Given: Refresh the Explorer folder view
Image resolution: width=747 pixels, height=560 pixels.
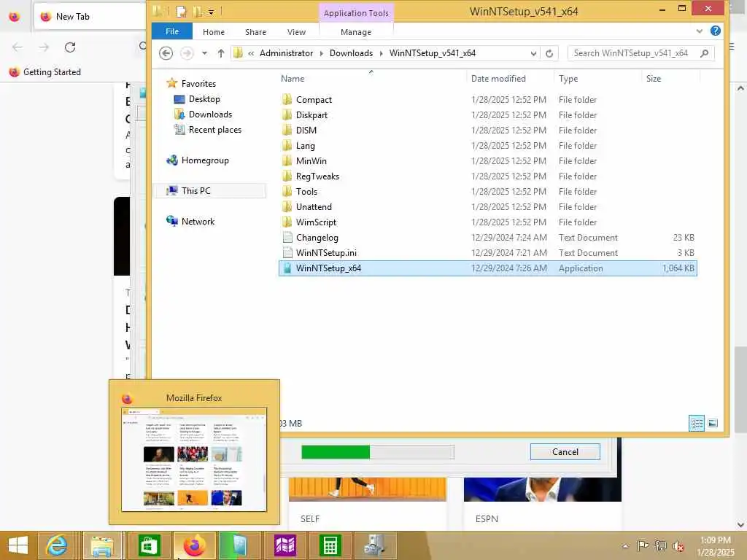Looking at the screenshot, I should click(x=549, y=53).
